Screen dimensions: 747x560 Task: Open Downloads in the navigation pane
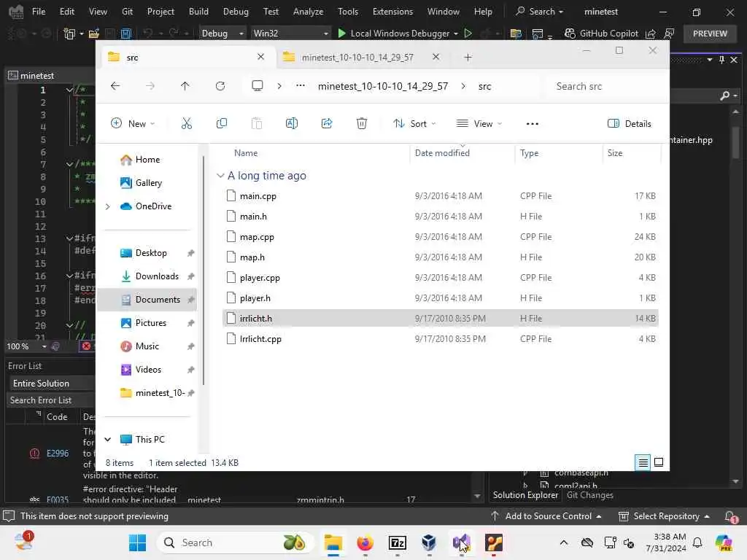point(157,276)
